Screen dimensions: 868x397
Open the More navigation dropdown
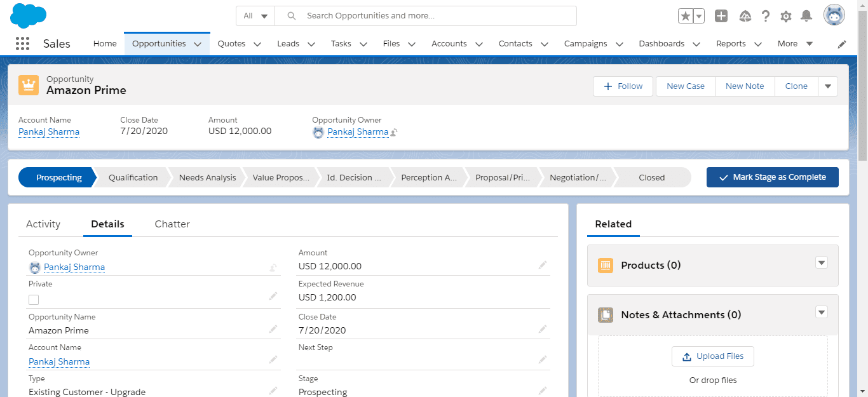point(795,44)
